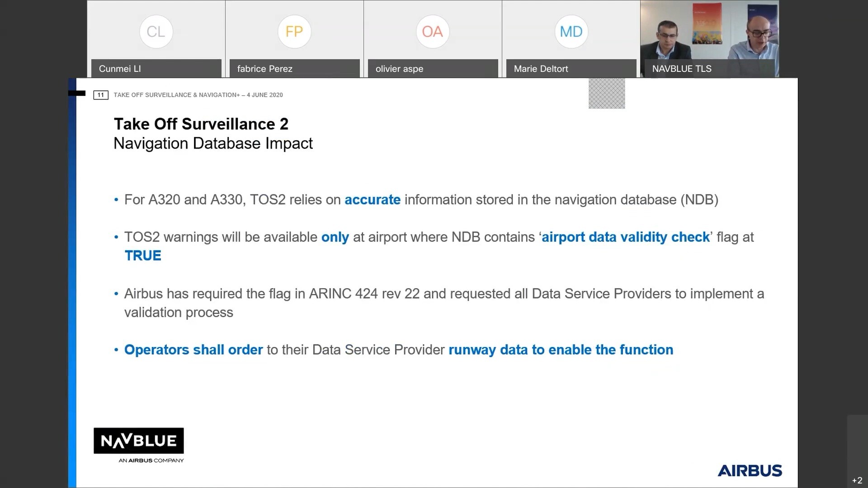Click 'airport data validity check' highlighted text

(626, 237)
